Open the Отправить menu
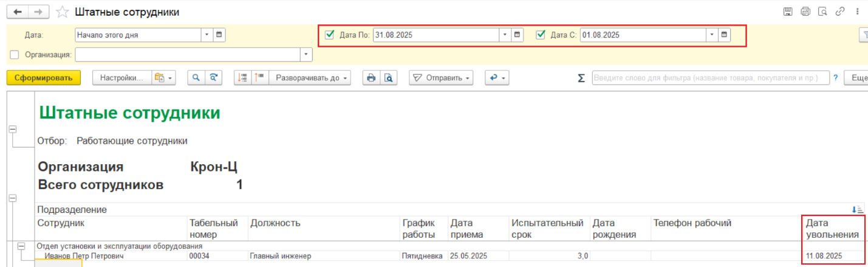Image resolution: width=868 pixels, height=267 pixels. point(440,78)
